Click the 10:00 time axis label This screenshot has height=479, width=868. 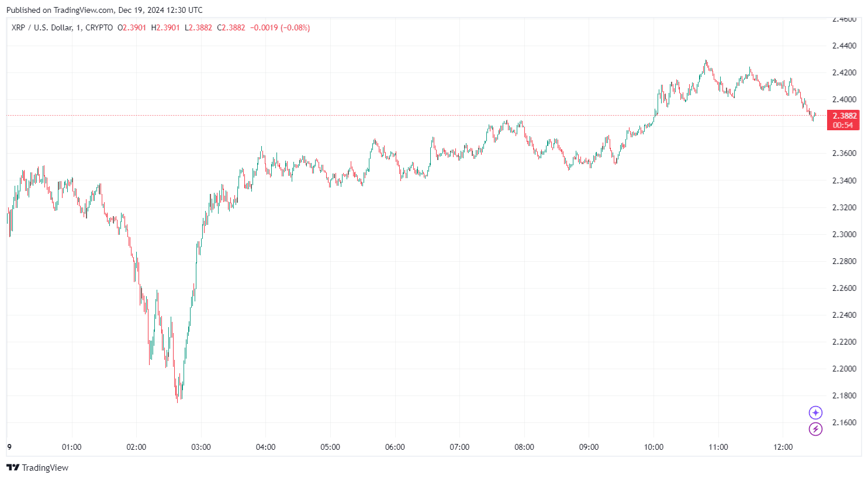click(653, 447)
